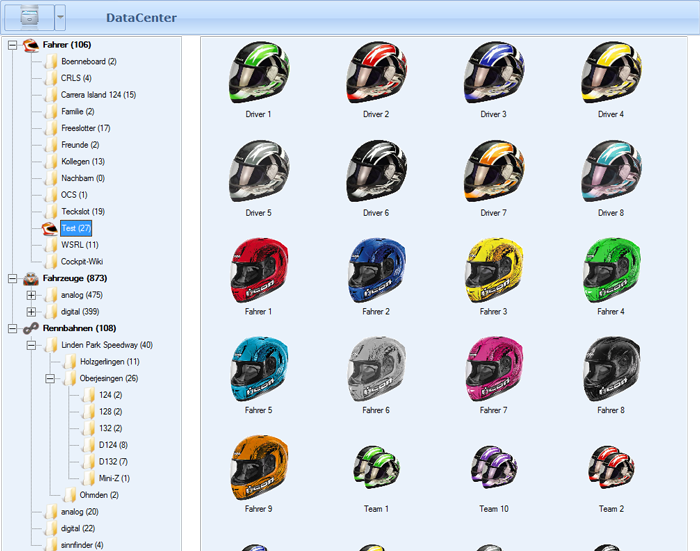
Task: Select the blue Driver 3 helmet
Action: (493, 72)
